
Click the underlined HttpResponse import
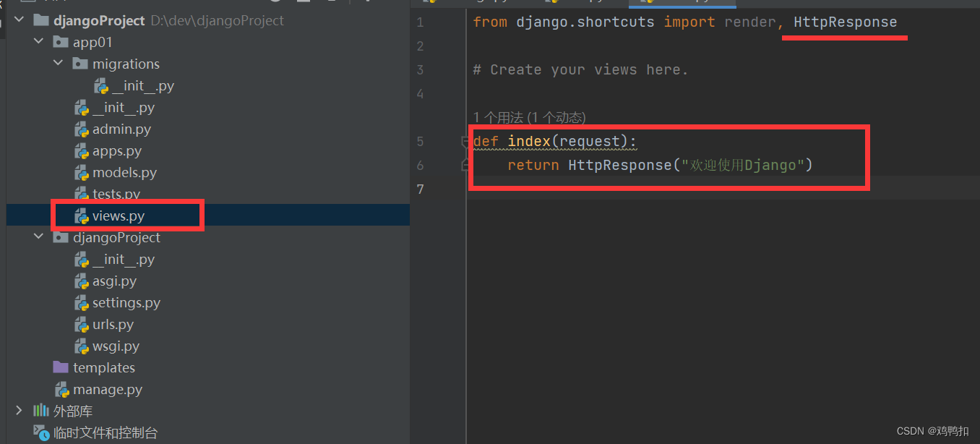tap(844, 22)
